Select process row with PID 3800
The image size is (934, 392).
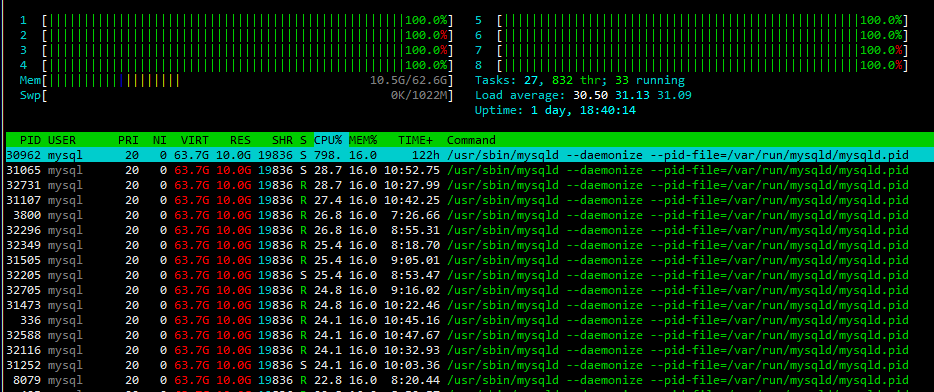(x=457, y=215)
